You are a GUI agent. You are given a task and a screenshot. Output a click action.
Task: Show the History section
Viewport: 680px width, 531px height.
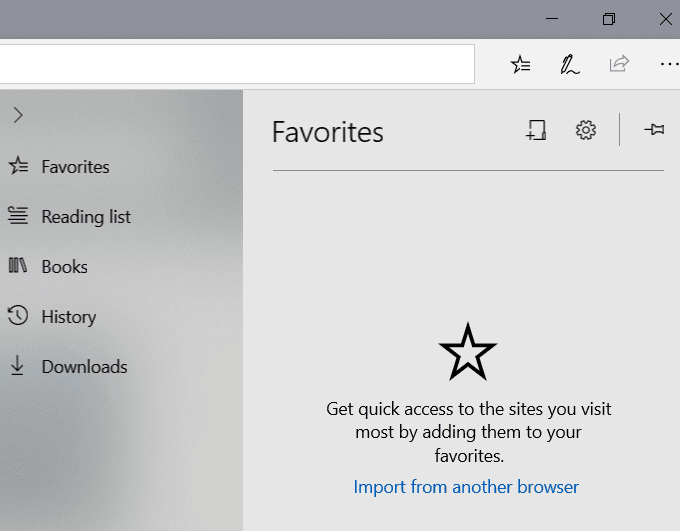(68, 317)
